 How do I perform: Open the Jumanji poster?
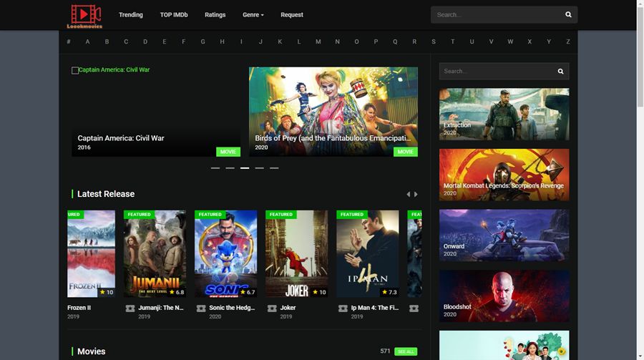click(x=155, y=253)
